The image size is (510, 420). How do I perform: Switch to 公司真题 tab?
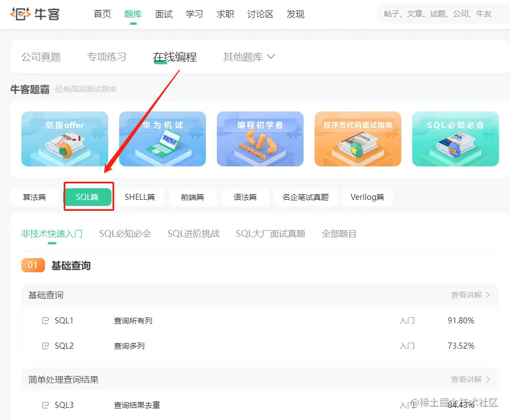41,57
